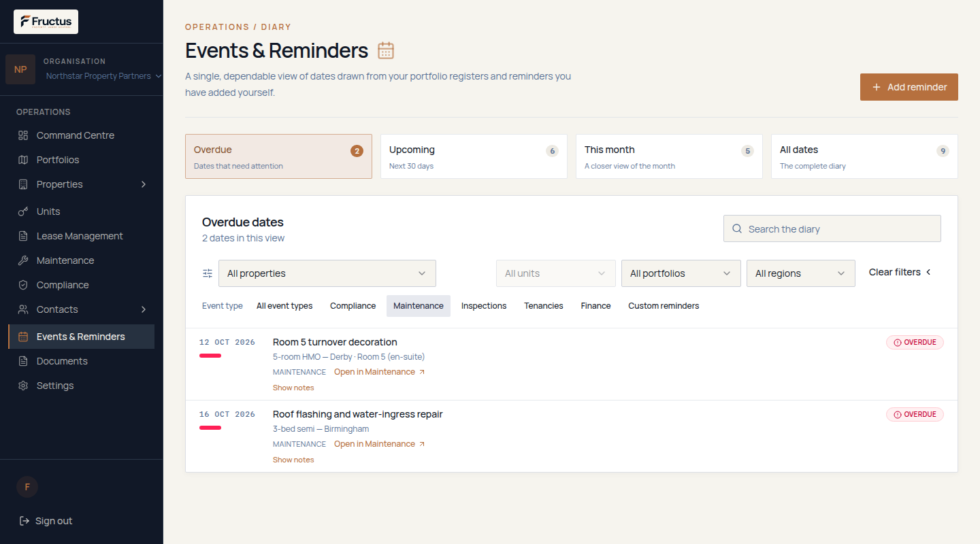This screenshot has width=980, height=544.
Task: Filter events by Inspections type
Action: [x=484, y=306]
